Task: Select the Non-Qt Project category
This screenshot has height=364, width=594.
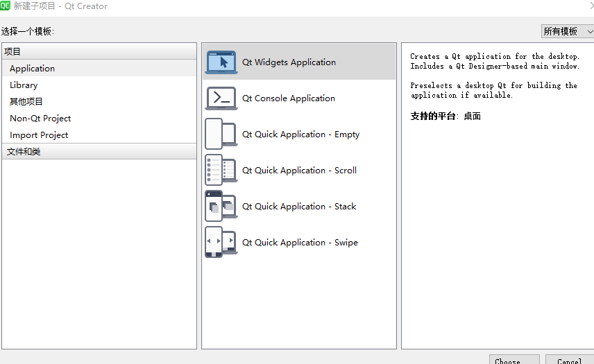Action: [x=99, y=119]
